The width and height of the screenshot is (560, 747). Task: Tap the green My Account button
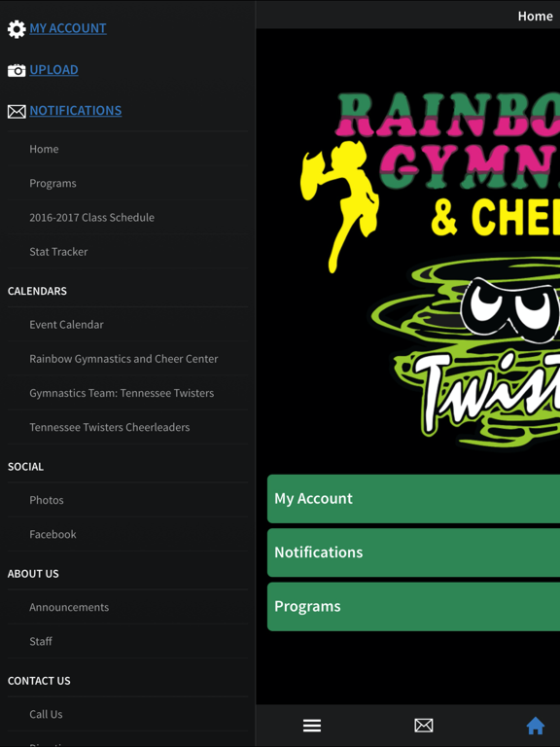413,499
